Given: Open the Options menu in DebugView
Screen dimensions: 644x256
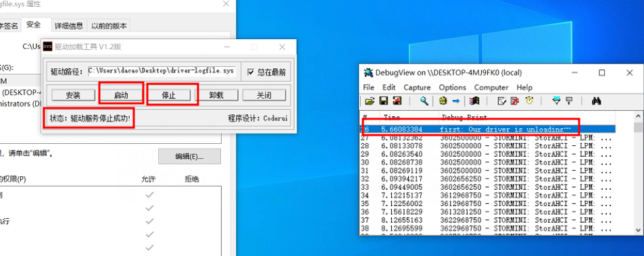Looking at the screenshot, I should pyautogui.click(x=453, y=87).
